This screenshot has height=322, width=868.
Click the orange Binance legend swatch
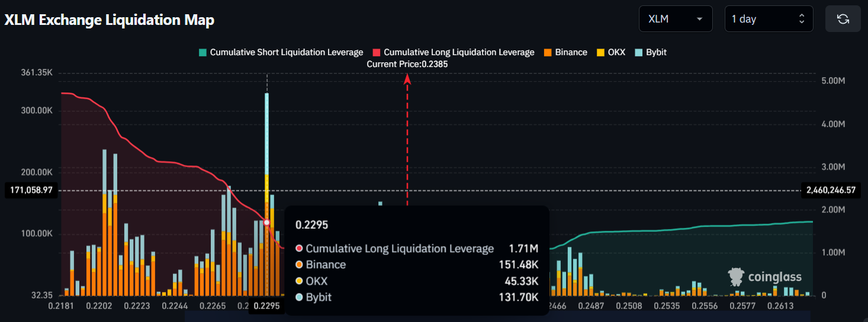coord(548,52)
